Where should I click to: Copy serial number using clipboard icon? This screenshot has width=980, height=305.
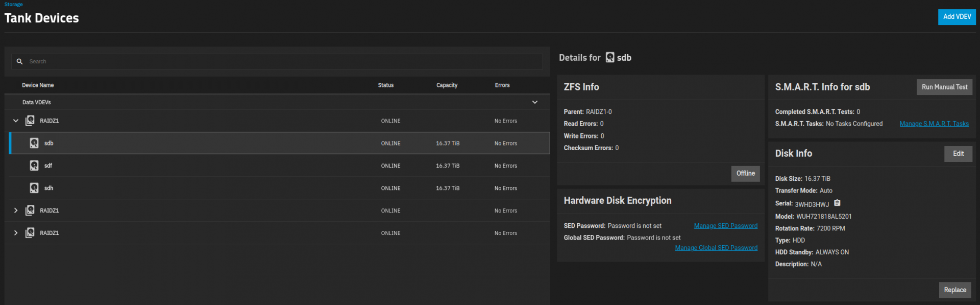pyautogui.click(x=837, y=203)
